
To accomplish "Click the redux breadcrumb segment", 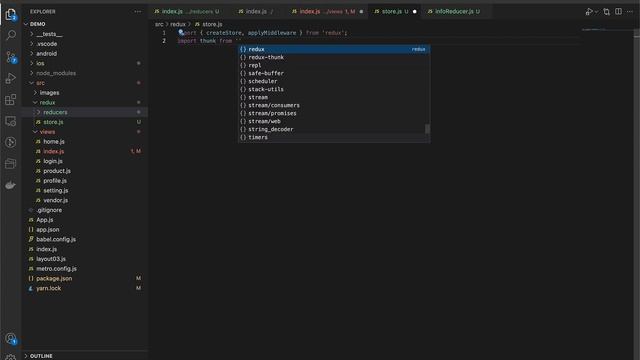I will (x=178, y=24).
